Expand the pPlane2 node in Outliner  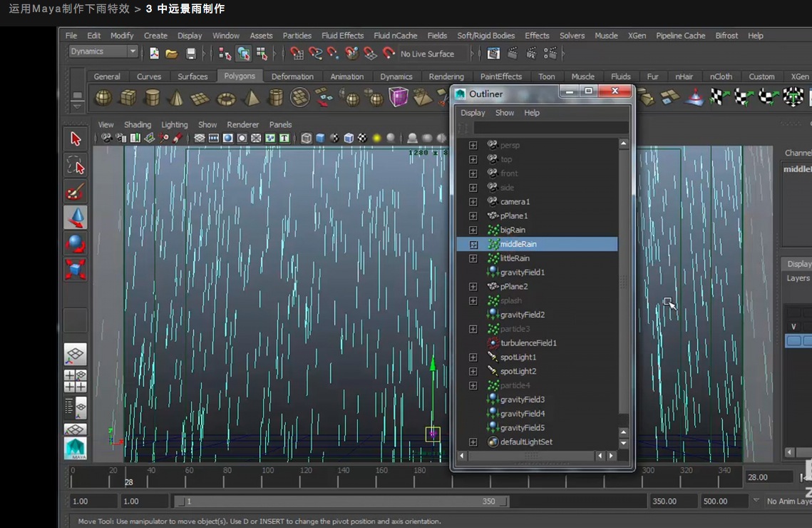473,287
